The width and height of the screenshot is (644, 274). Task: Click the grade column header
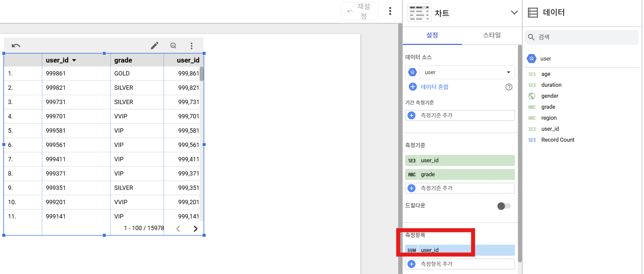(123, 60)
